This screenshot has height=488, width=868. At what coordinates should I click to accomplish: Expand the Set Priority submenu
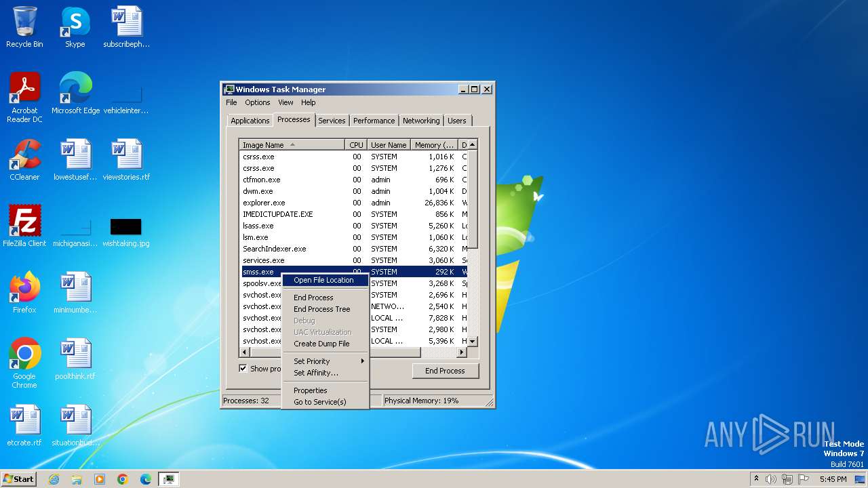click(324, 361)
